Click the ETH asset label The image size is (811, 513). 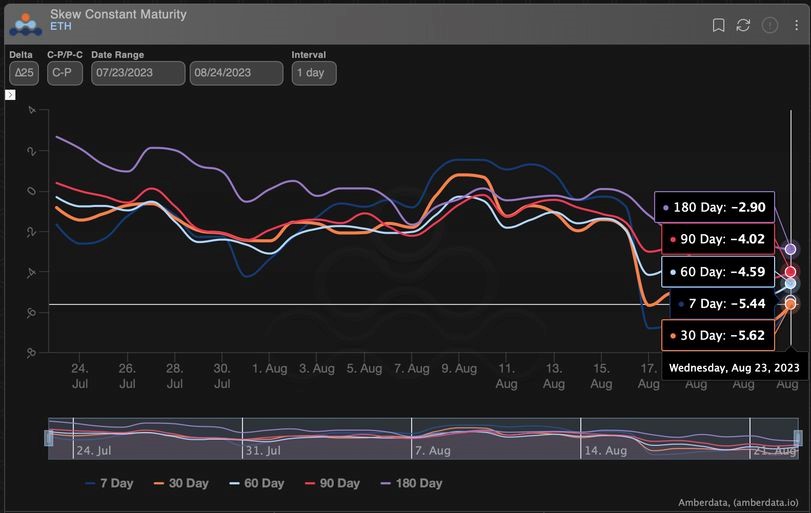(x=61, y=28)
